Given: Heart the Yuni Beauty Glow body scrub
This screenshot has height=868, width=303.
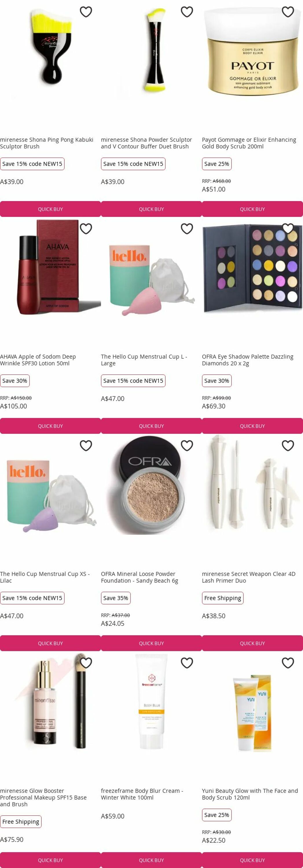Looking at the screenshot, I should coord(288,663).
